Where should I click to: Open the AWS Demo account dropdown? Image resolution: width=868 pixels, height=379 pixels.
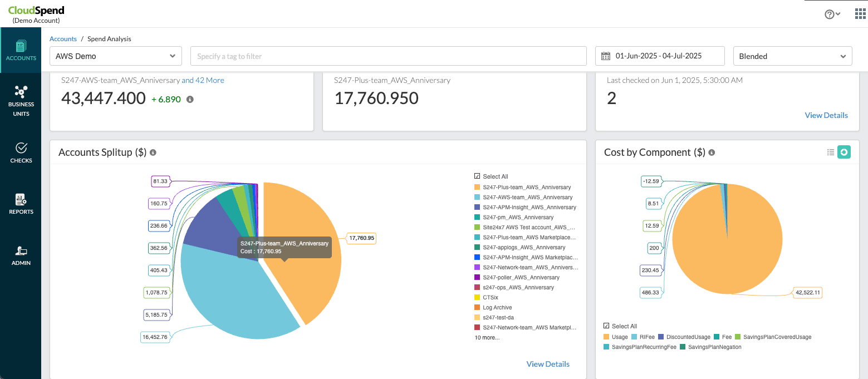(116, 56)
